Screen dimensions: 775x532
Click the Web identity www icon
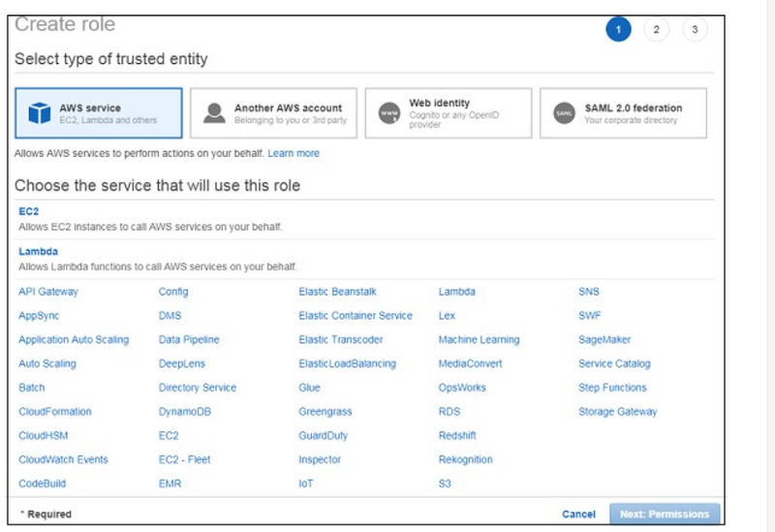pos(389,113)
